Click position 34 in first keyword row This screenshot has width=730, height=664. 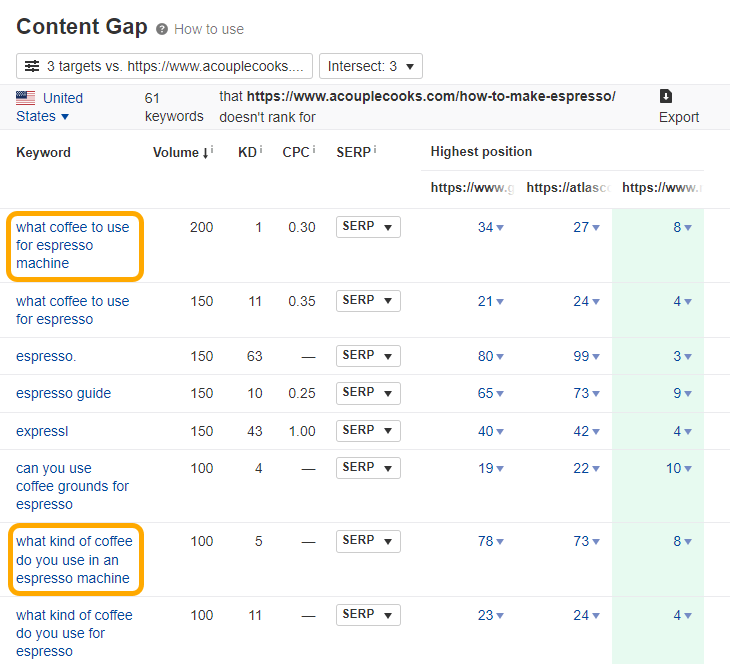486,227
